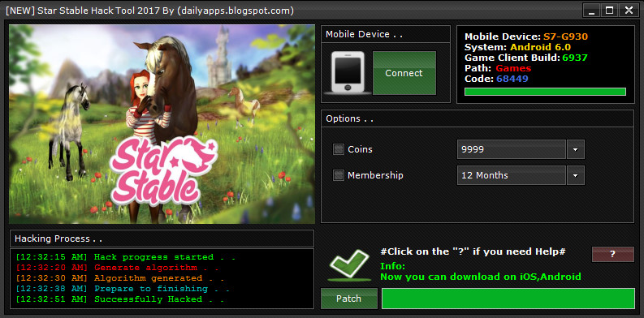Click the Coins option label

[x=361, y=149]
